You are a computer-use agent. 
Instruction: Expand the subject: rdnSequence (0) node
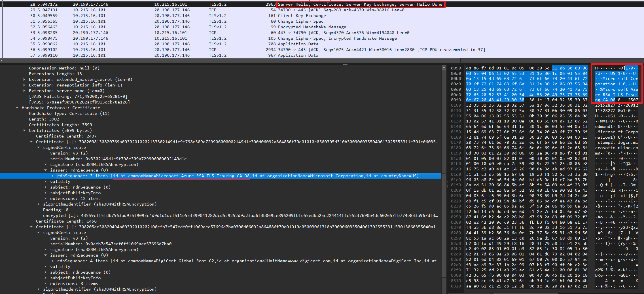46,187
